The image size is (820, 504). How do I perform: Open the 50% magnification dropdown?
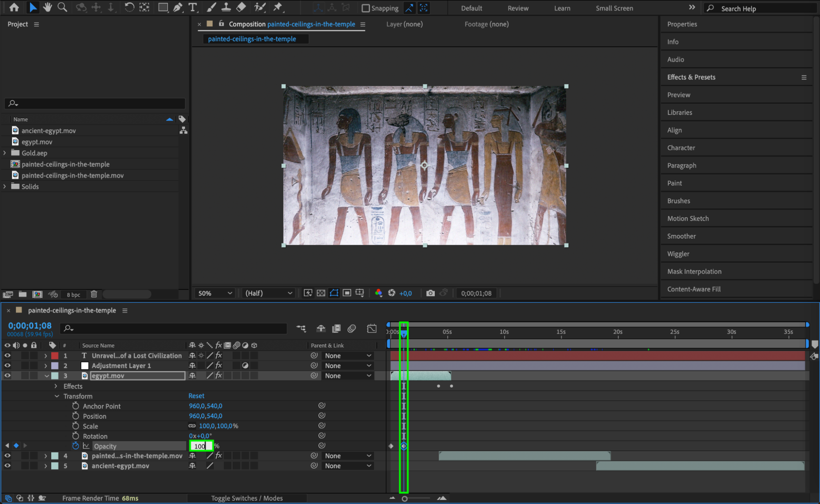[x=215, y=293]
